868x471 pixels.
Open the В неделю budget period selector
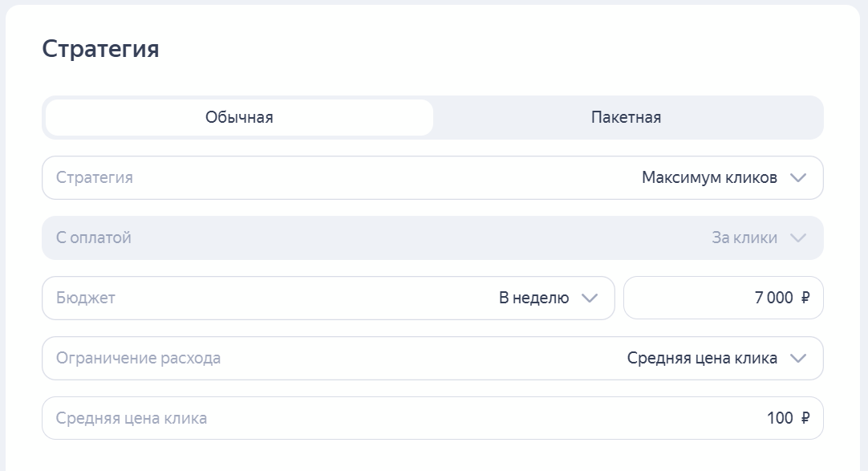click(x=533, y=298)
